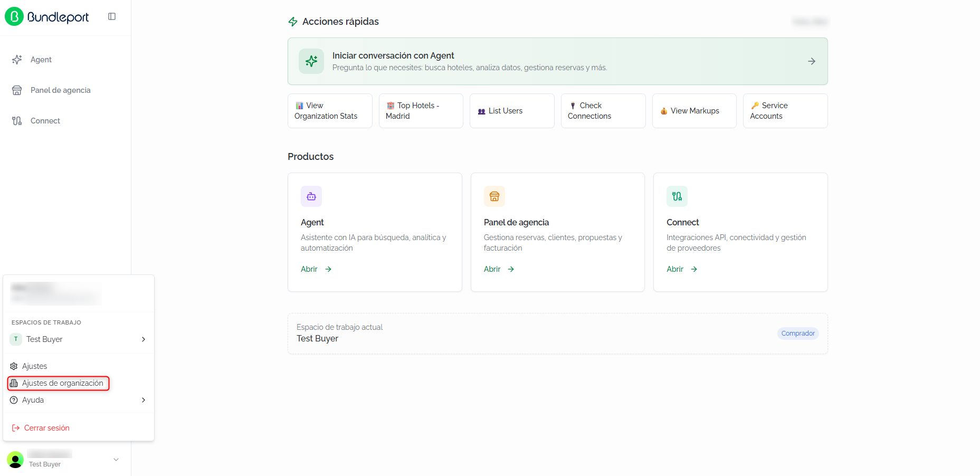980x476 pixels.
Task: Click the Top Hotels - Madrid quick action
Action: [x=421, y=111]
